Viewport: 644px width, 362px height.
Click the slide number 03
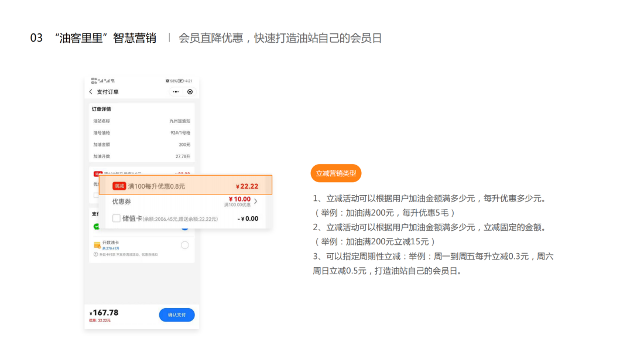click(36, 38)
